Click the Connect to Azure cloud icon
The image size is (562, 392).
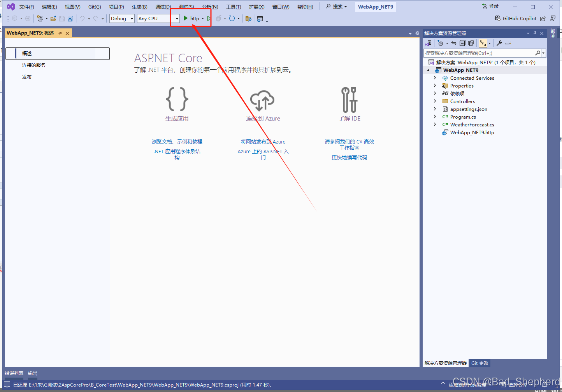pyautogui.click(x=262, y=100)
